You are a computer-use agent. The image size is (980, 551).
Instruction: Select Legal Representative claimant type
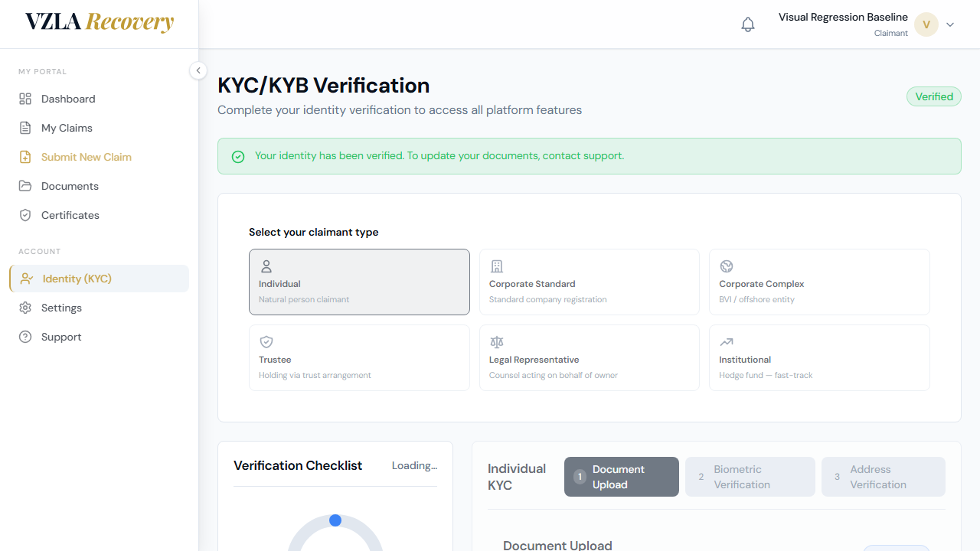590,357
